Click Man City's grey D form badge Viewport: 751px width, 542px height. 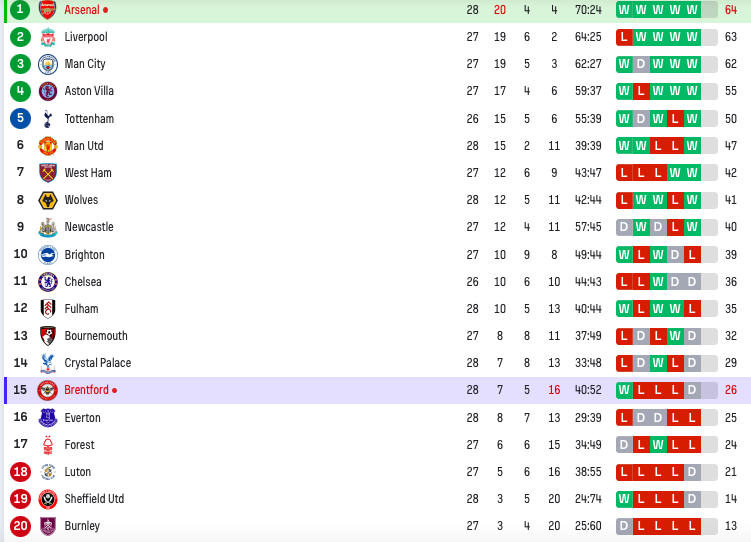click(641, 64)
